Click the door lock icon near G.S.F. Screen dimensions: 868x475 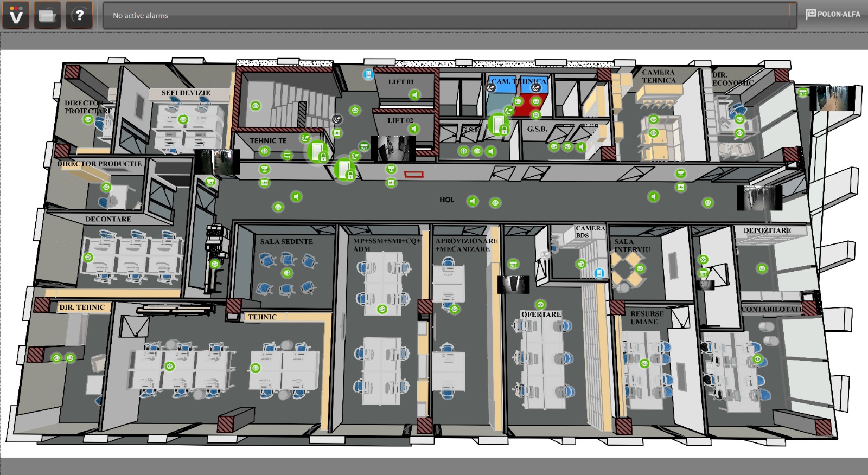498,124
